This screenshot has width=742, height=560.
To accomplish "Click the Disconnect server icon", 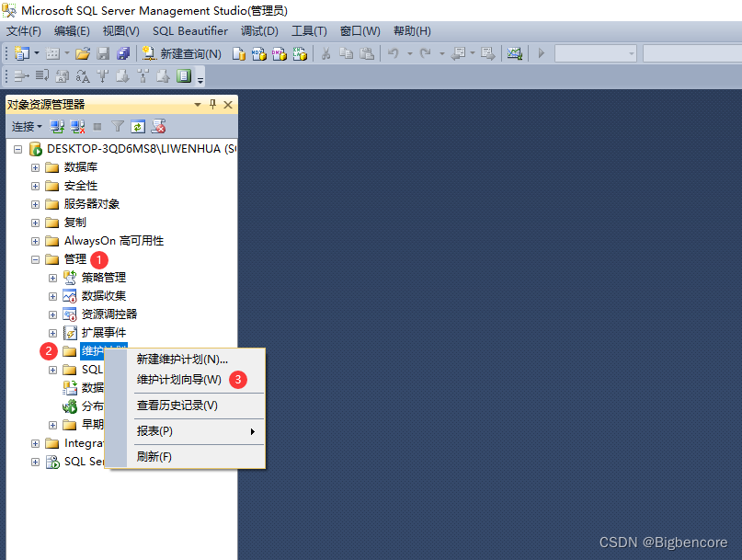I will click(x=77, y=126).
